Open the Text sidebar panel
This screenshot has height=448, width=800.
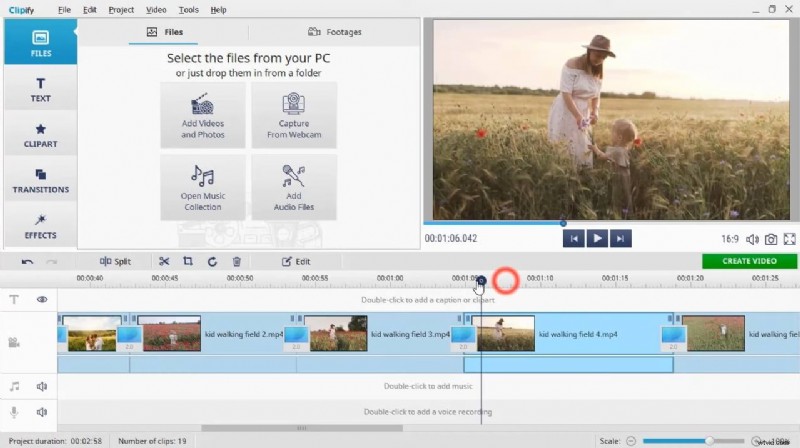click(x=40, y=89)
